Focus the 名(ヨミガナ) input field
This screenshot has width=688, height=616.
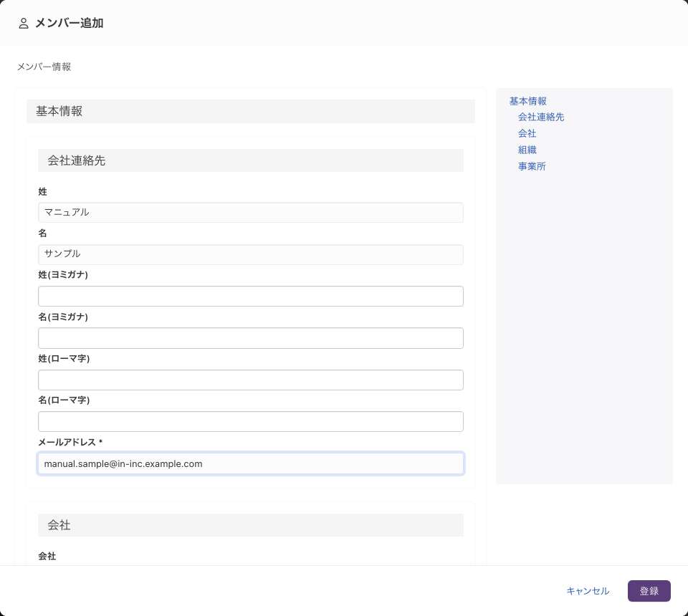(251, 338)
